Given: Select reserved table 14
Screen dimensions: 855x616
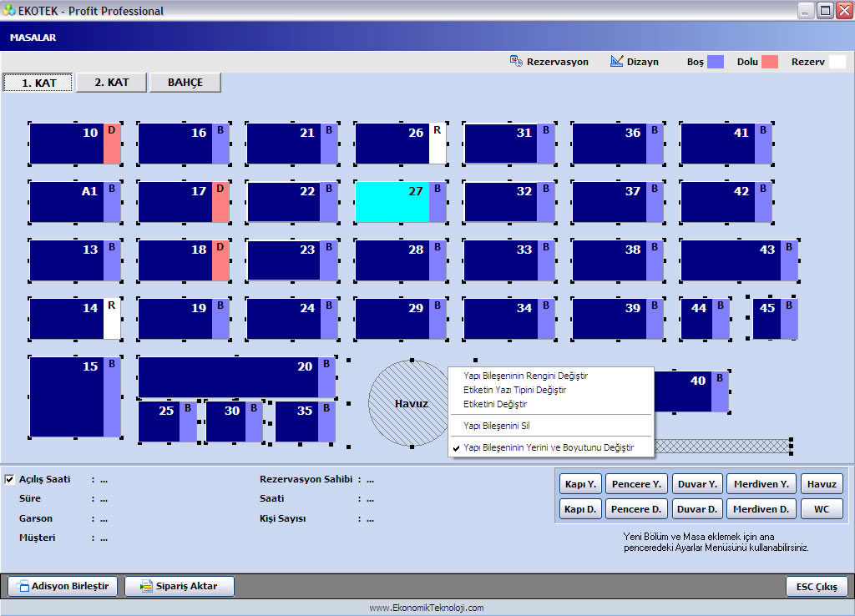Looking at the screenshot, I should (x=75, y=319).
